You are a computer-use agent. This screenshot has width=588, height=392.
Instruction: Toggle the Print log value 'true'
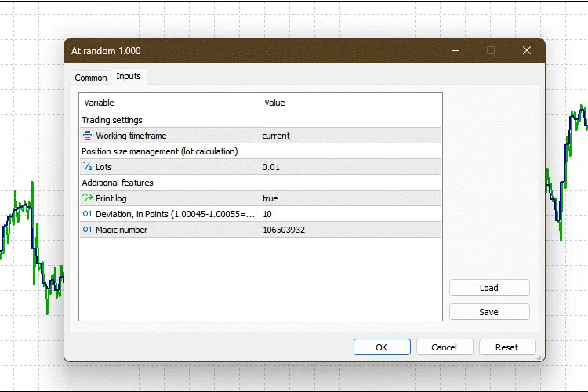(350, 198)
